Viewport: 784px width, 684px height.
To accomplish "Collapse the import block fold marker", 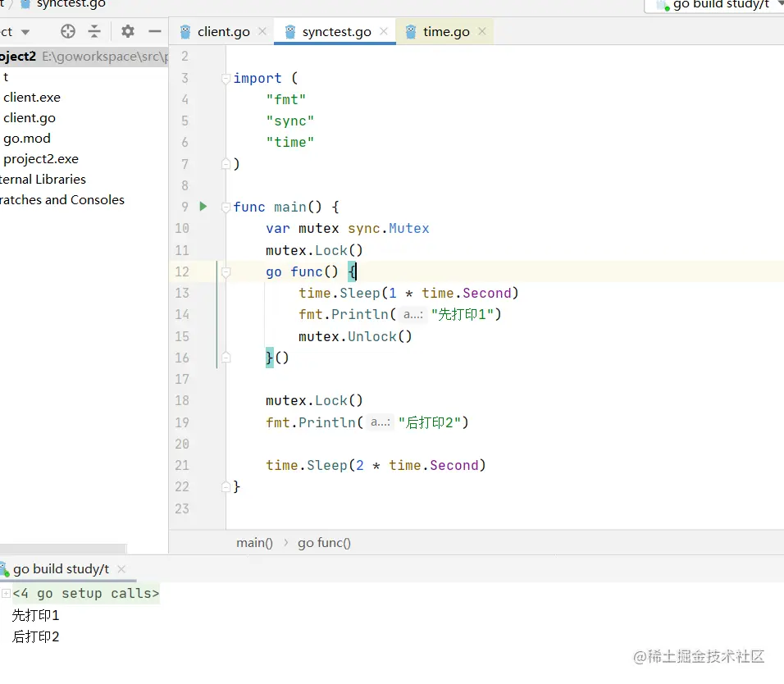I will 226,79.
